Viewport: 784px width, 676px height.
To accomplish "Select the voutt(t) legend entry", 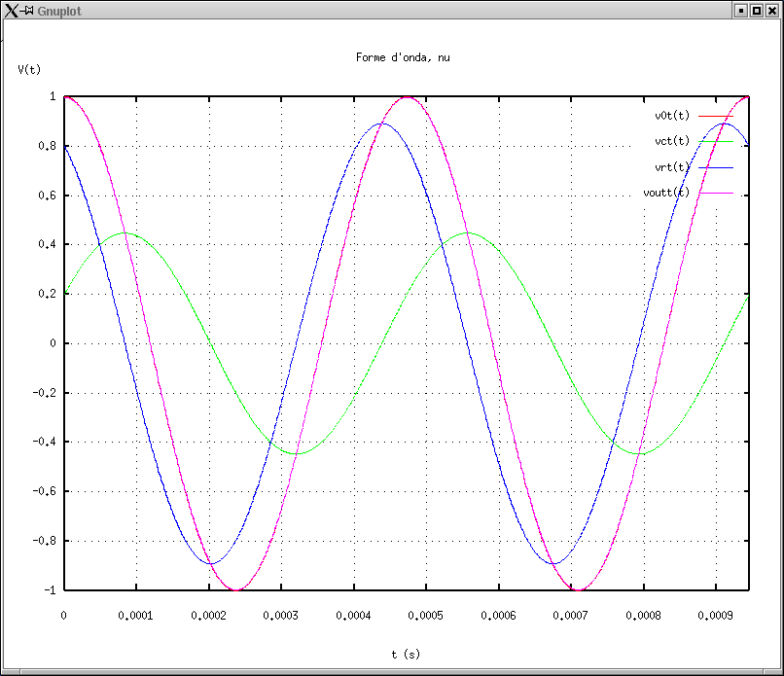I will pos(666,193).
